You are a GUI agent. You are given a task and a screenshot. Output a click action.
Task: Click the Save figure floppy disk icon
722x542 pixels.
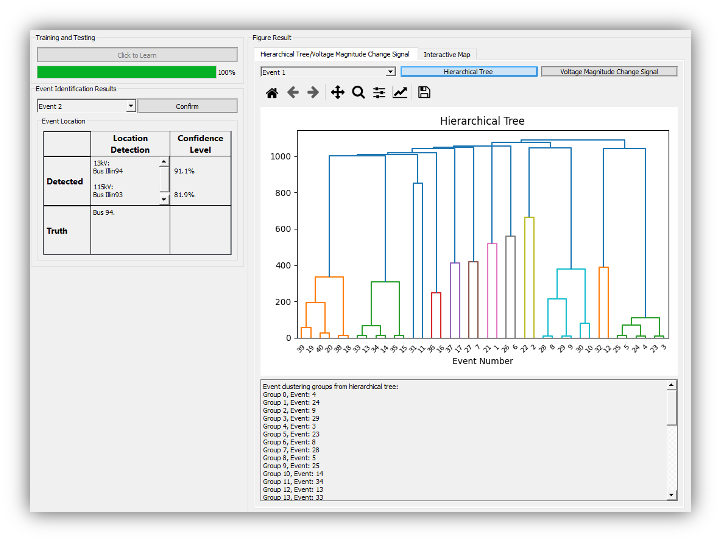click(x=424, y=92)
